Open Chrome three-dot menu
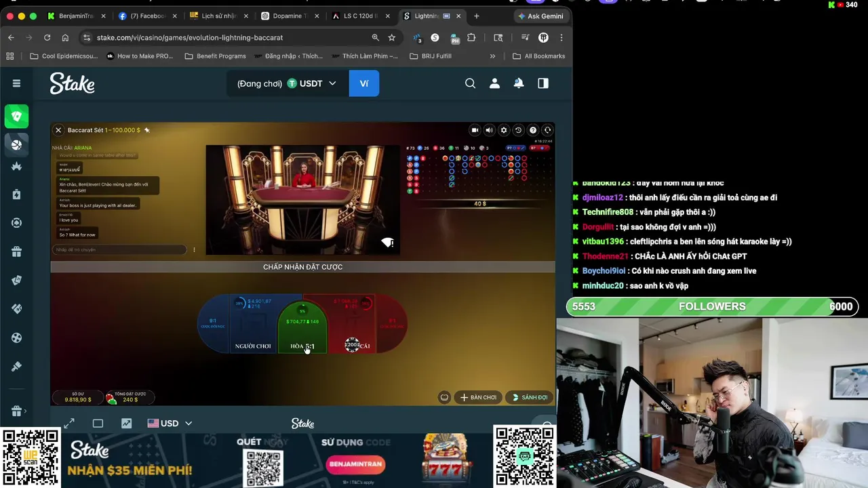 coord(561,37)
